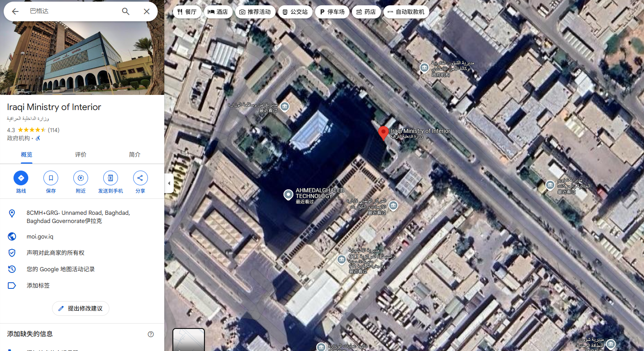The image size is (644, 351).
Task: Filter map by 餐厅 chip
Action: (187, 12)
